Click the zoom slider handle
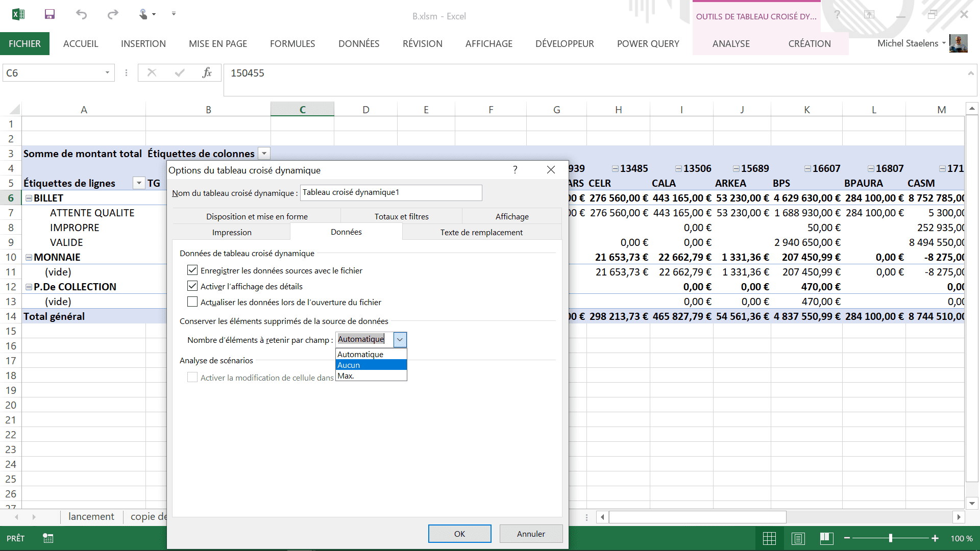 (x=890, y=538)
